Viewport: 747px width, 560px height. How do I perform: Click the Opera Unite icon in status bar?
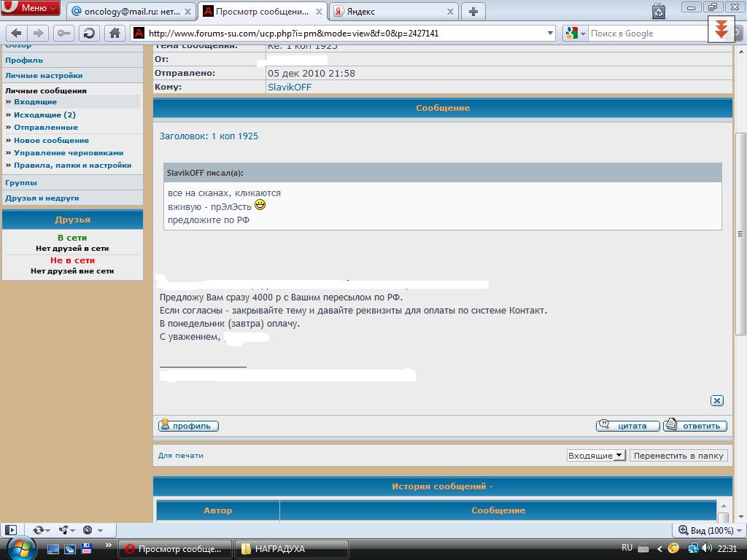(66, 529)
